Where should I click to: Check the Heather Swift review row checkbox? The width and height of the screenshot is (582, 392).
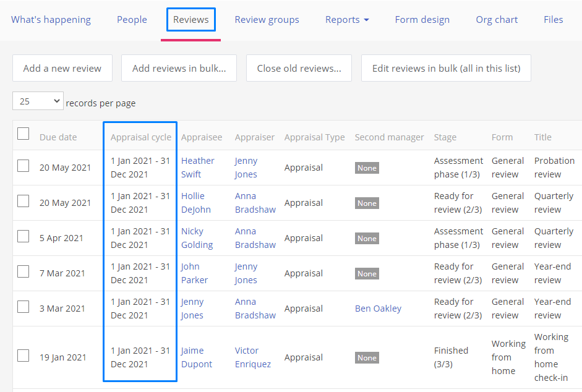[x=24, y=166]
